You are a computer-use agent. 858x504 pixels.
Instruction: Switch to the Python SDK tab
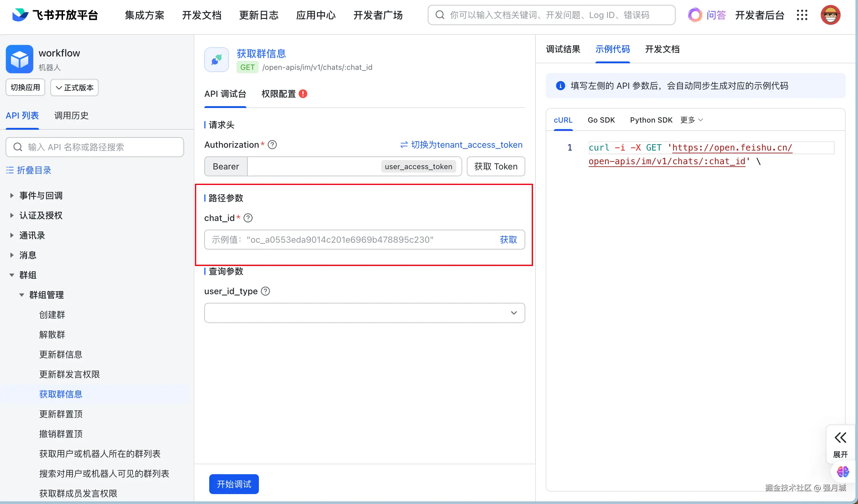pos(651,120)
